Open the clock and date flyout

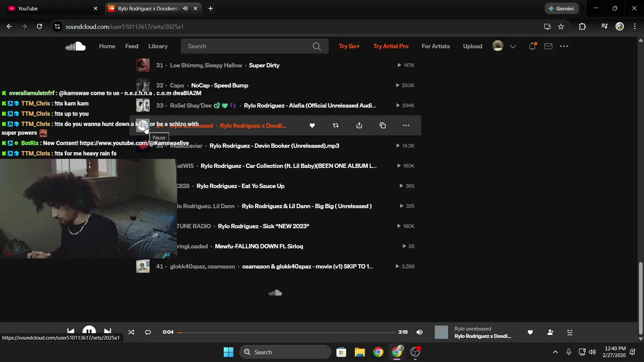[615, 352]
